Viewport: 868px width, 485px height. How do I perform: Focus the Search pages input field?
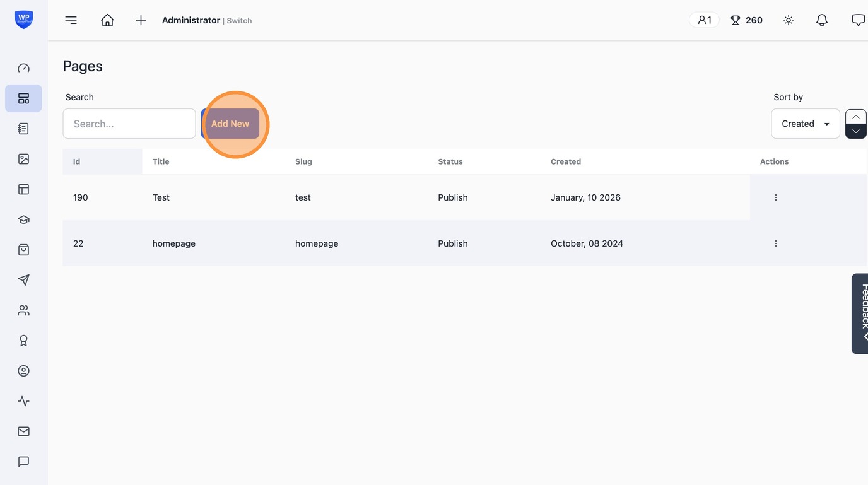tap(129, 124)
